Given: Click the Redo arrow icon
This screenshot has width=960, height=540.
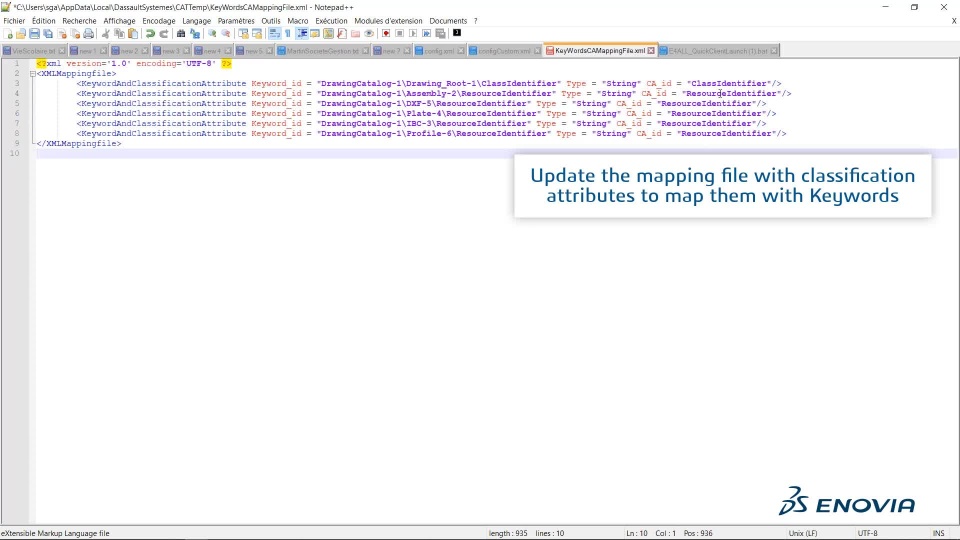Looking at the screenshot, I should [163, 34].
